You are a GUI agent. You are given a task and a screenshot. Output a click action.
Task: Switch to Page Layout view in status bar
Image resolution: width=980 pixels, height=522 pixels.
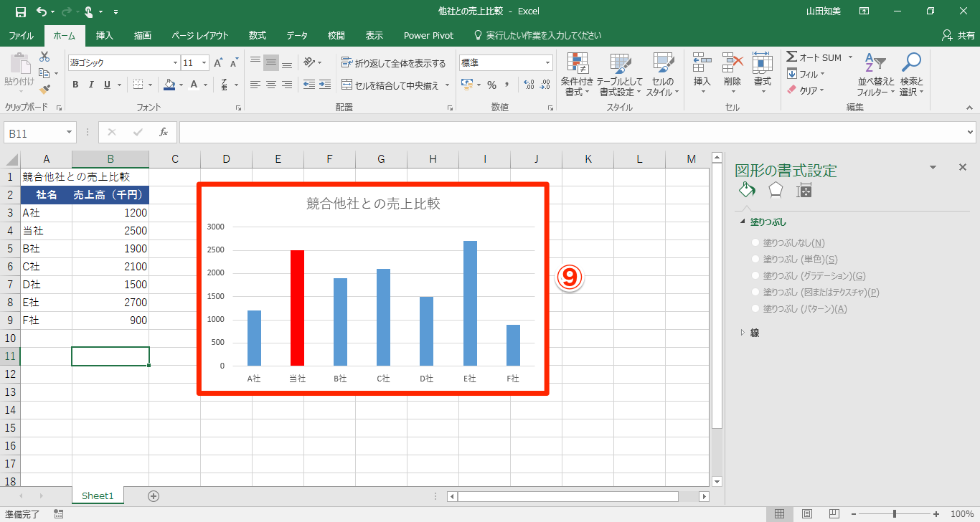coord(806,514)
